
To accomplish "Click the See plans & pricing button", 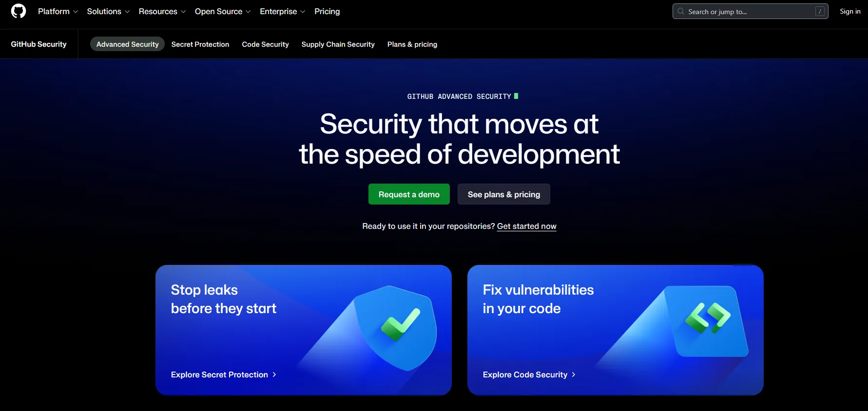I will 504,194.
